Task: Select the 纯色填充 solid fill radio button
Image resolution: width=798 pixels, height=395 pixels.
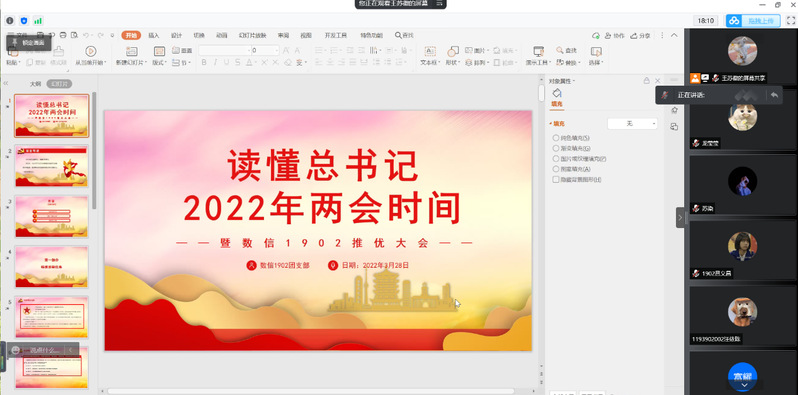Action: [x=556, y=138]
